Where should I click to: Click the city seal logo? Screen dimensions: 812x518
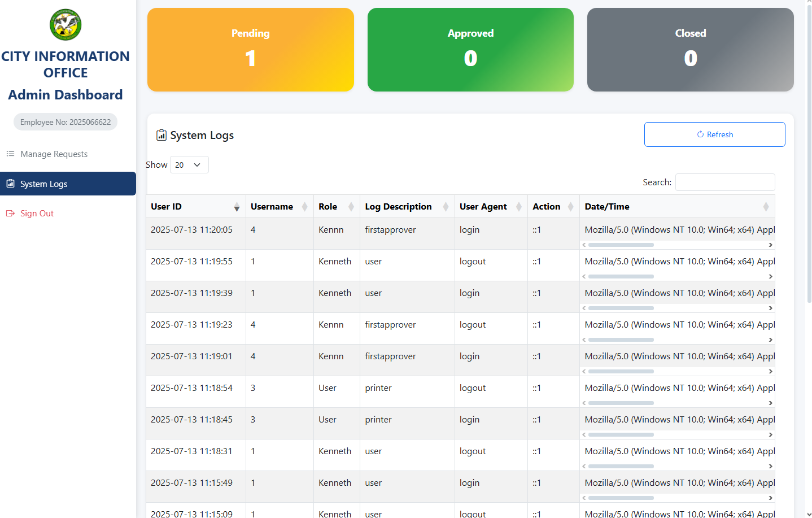coord(66,25)
